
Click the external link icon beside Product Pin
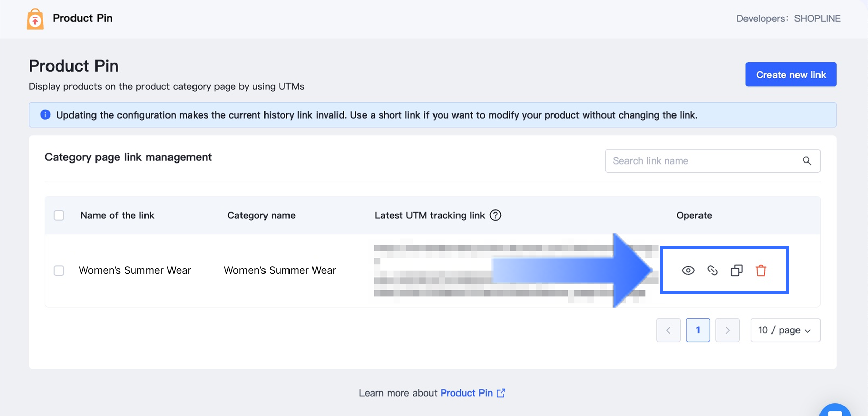click(x=501, y=393)
